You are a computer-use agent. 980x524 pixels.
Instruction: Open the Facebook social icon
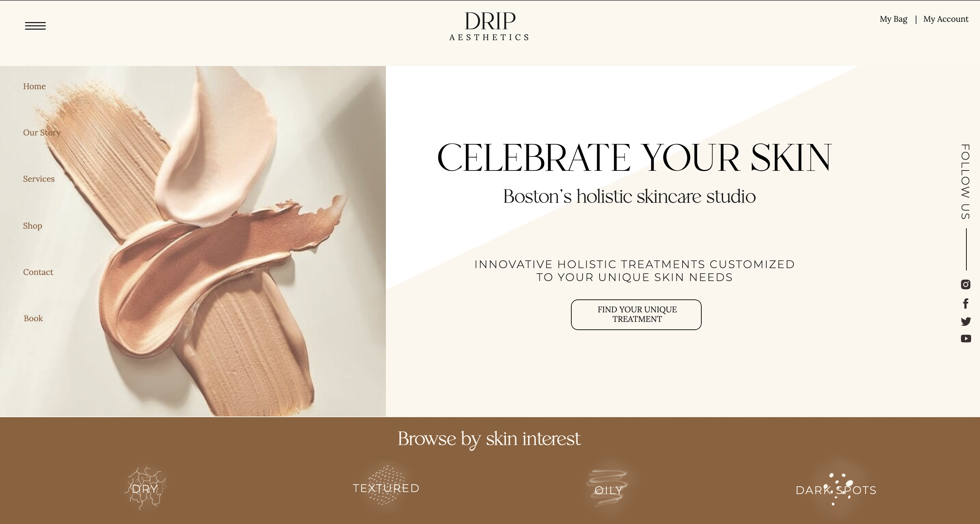click(966, 303)
